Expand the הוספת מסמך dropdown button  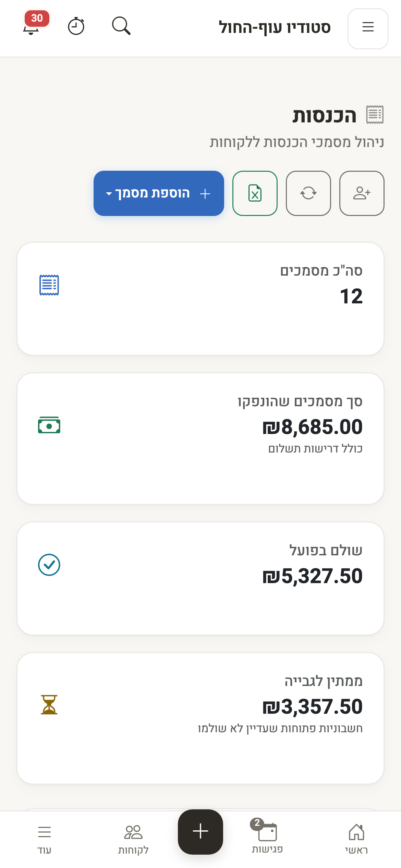click(x=159, y=193)
